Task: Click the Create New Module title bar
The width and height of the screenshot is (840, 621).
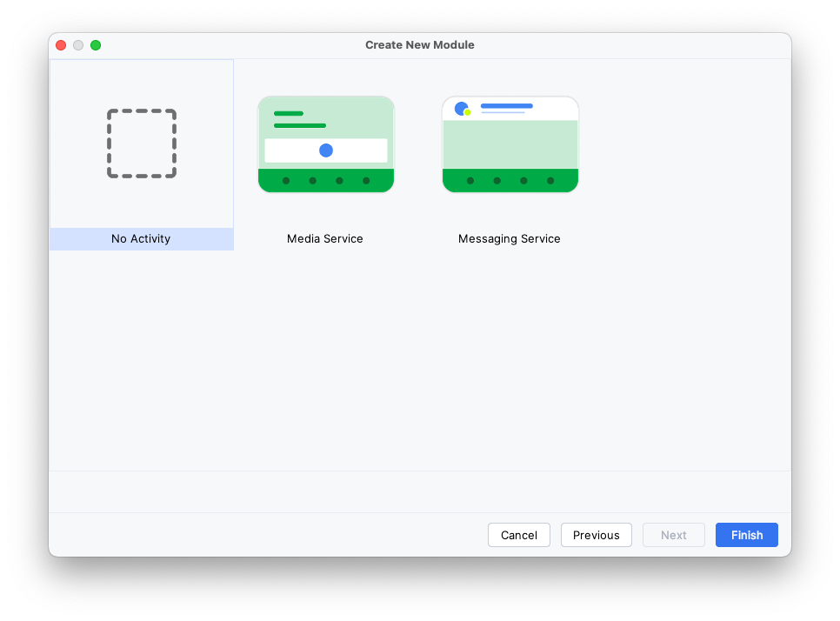Action: (x=420, y=44)
